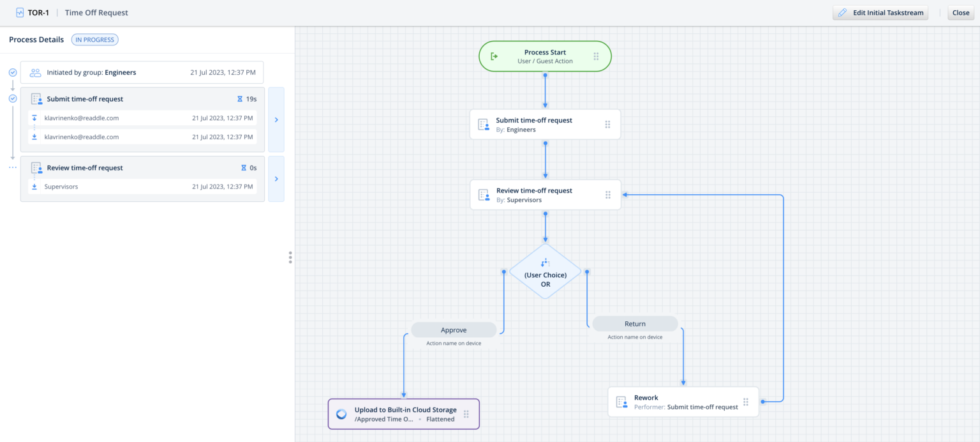
Task: Click the Process Start node's arrow icon
Action: (x=494, y=56)
